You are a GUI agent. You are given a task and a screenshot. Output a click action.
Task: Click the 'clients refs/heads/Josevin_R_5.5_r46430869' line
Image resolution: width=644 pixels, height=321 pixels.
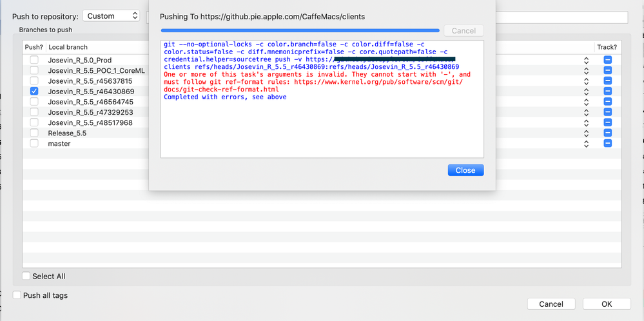tap(311, 66)
